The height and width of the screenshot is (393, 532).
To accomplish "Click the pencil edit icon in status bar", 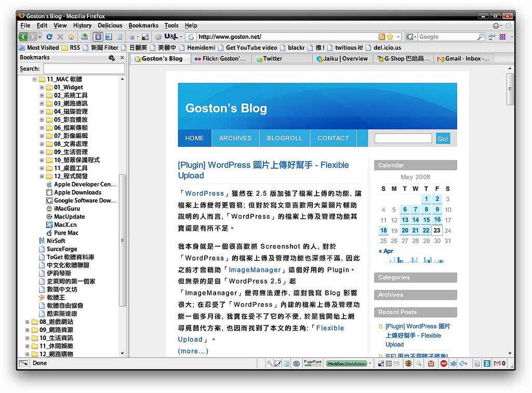I will 278,363.
